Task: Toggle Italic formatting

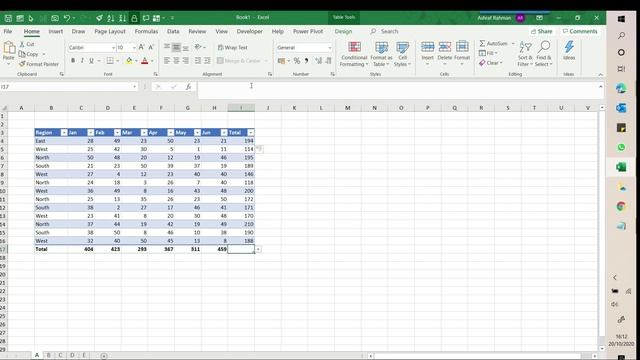Action: [x=82, y=61]
